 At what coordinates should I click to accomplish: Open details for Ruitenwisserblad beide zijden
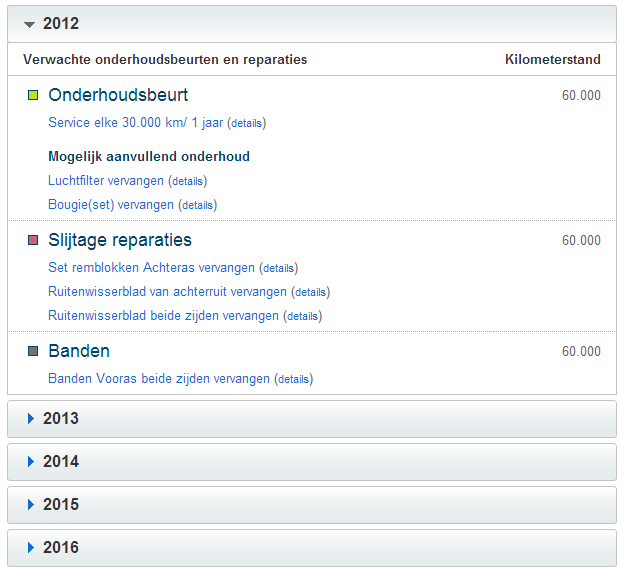tap(302, 316)
